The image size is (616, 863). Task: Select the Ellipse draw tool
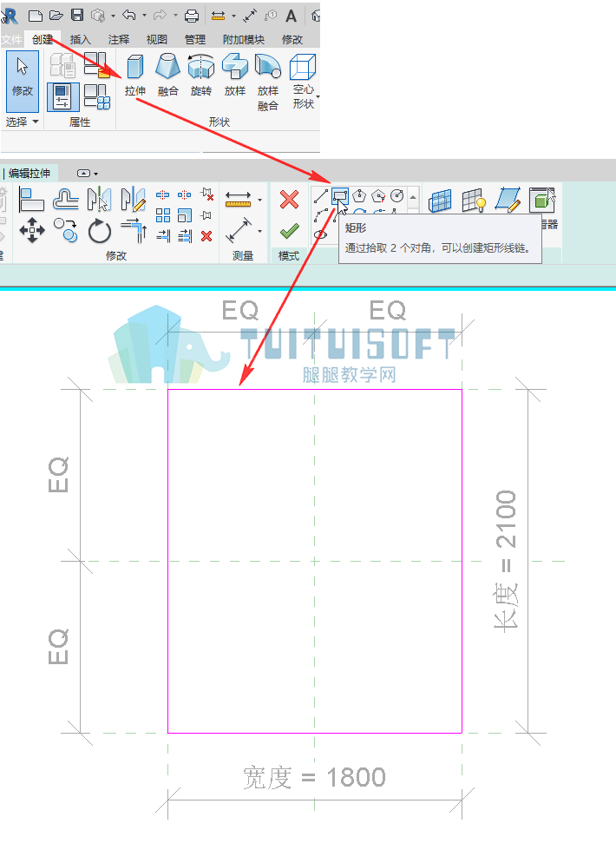point(321,234)
